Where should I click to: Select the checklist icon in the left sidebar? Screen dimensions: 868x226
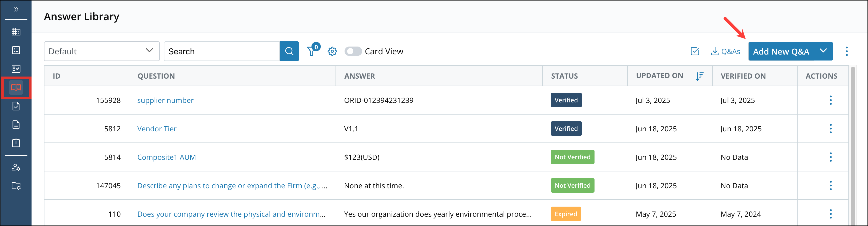[16, 68]
